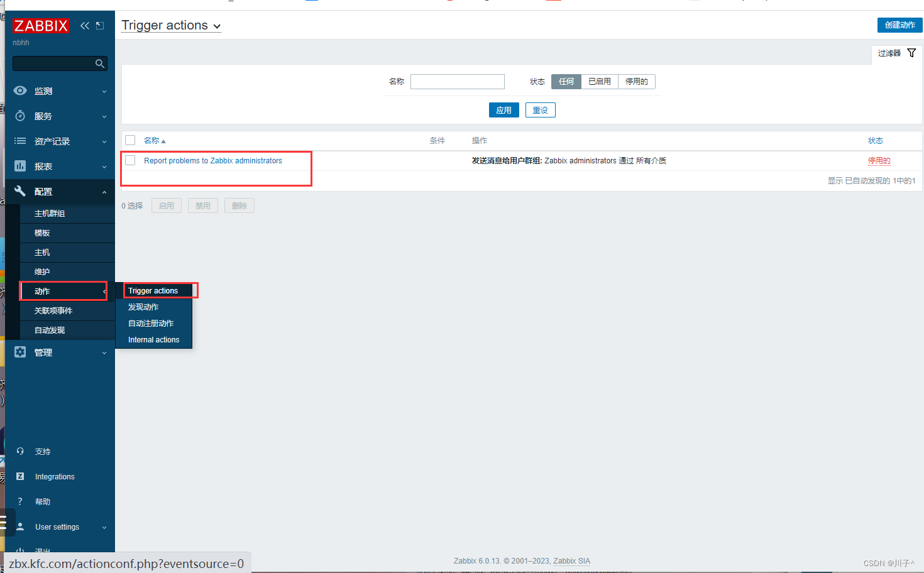
Task: Expand the User settings chevron
Action: (104, 527)
